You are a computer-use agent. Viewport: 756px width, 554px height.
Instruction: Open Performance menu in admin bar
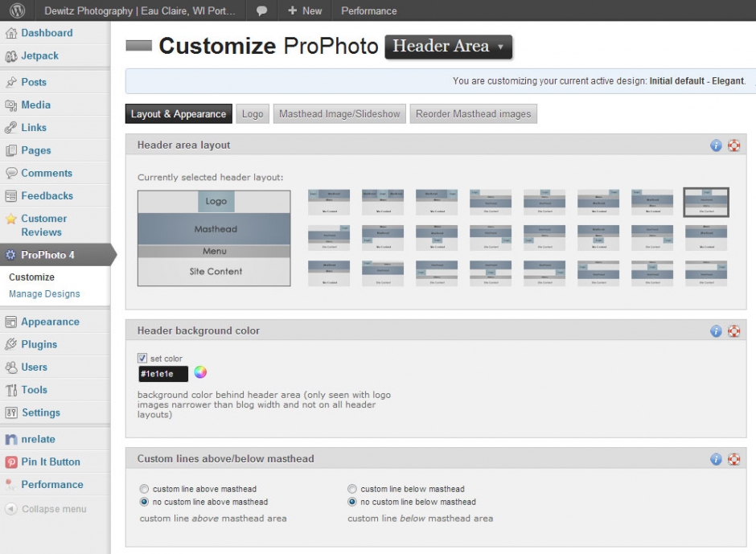369,10
